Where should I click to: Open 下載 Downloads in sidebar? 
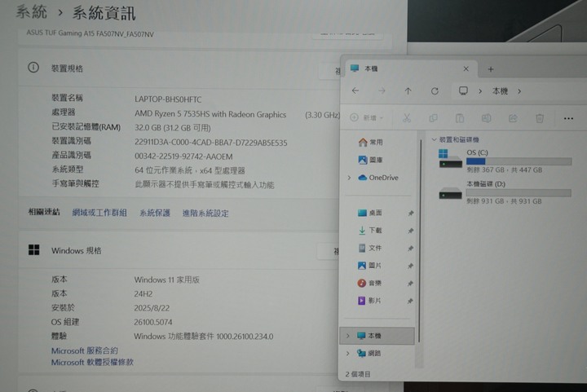pos(369,231)
